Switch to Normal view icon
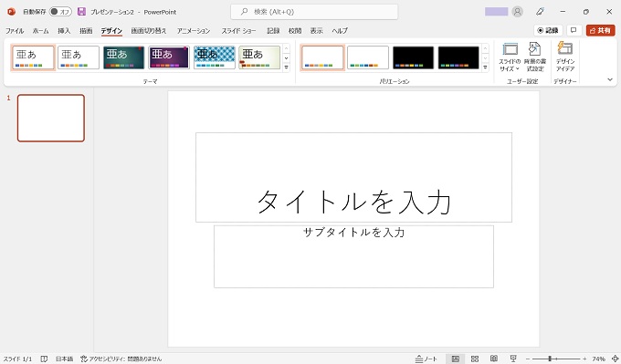Viewport: 621px width, 364px height. click(x=456, y=359)
